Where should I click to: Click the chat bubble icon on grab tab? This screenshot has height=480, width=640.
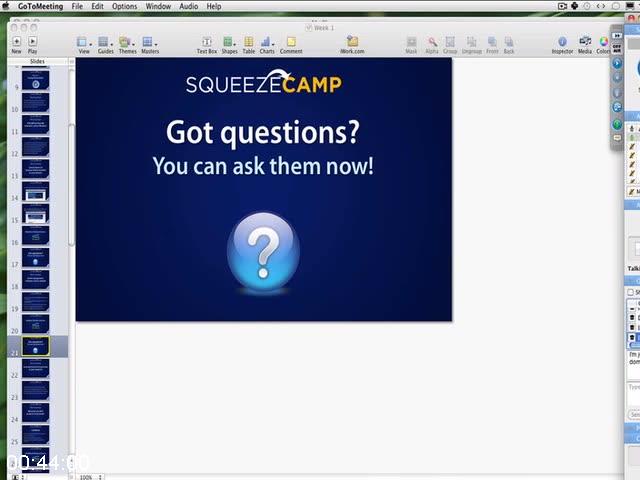point(617,138)
